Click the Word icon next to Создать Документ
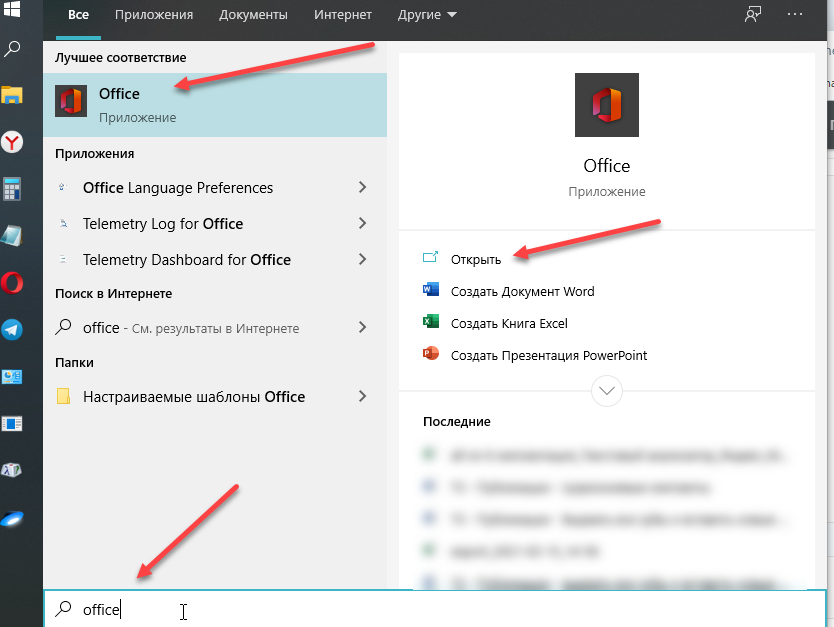Viewport: 834px width, 627px height. [430, 290]
